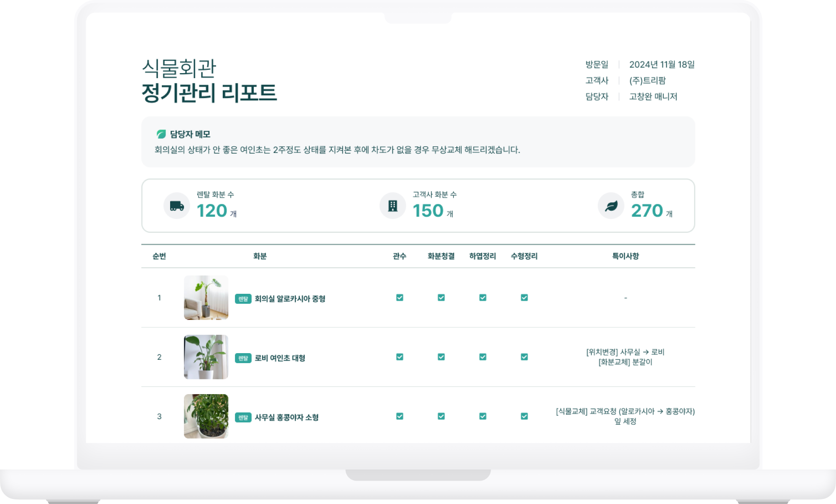Open the 홍콩야자 plant photo thumbnail
This screenshot has height=504, width=836.
206,416
